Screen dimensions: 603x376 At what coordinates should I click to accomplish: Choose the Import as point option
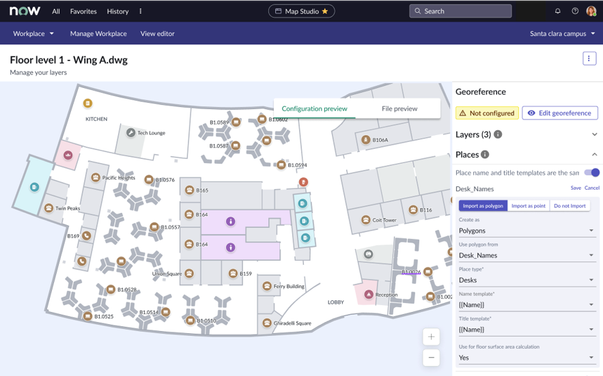528,206
